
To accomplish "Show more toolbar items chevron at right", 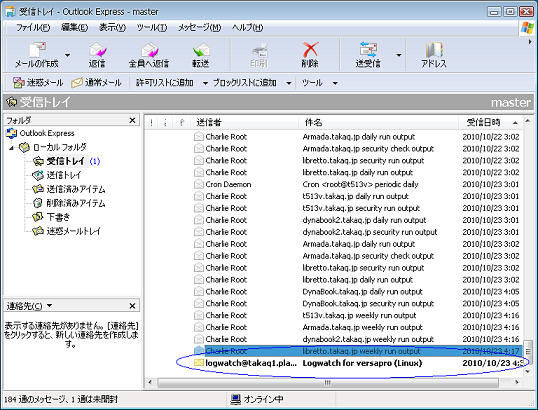I will [530, 42].
